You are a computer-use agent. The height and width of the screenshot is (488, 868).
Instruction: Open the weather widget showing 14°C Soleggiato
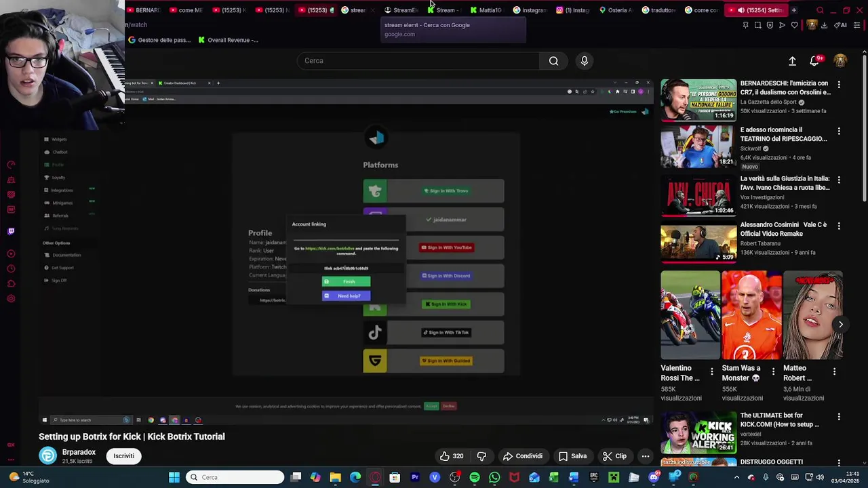[x=28, y=477]
